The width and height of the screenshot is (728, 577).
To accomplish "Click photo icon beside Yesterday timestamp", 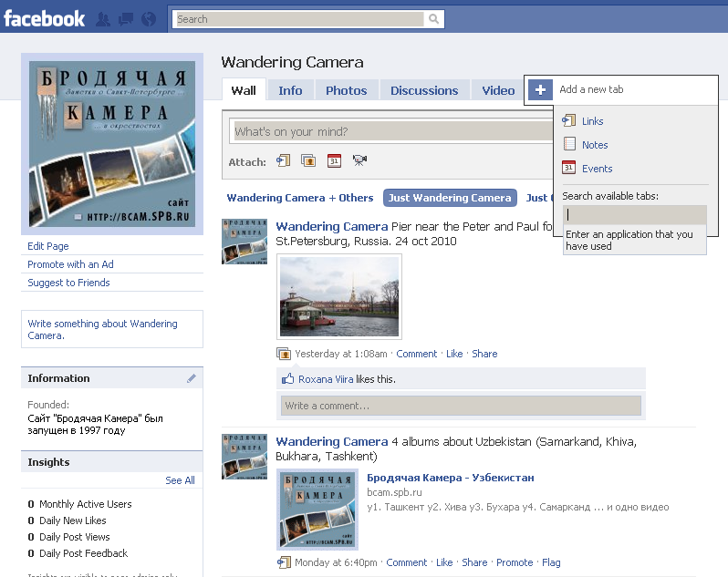I will pos(283,354).
